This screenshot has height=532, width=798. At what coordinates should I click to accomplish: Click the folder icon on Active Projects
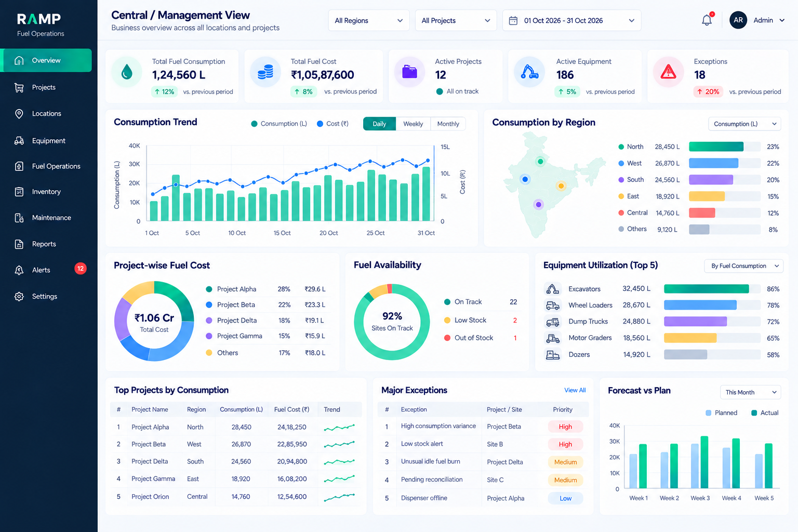(409, 72)
